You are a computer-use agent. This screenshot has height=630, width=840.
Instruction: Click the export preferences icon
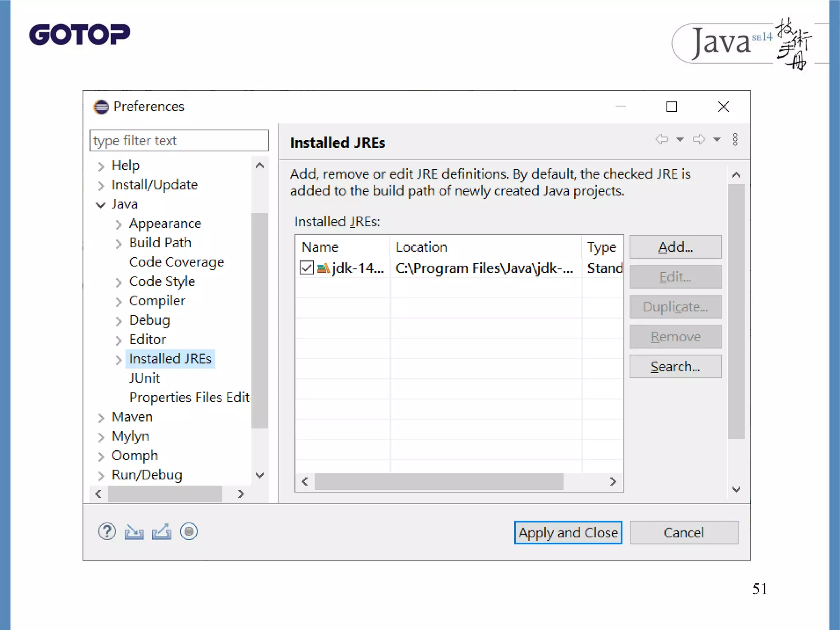coord(162,532)
